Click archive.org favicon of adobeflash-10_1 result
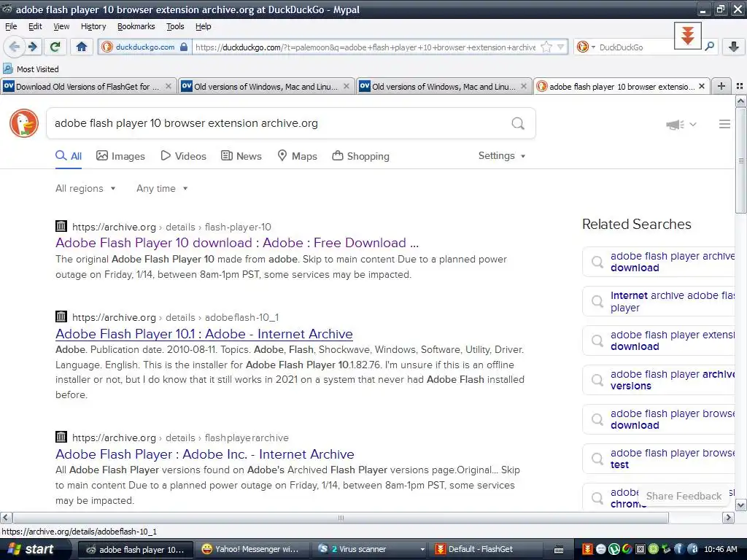 click(x=61, y=316)
